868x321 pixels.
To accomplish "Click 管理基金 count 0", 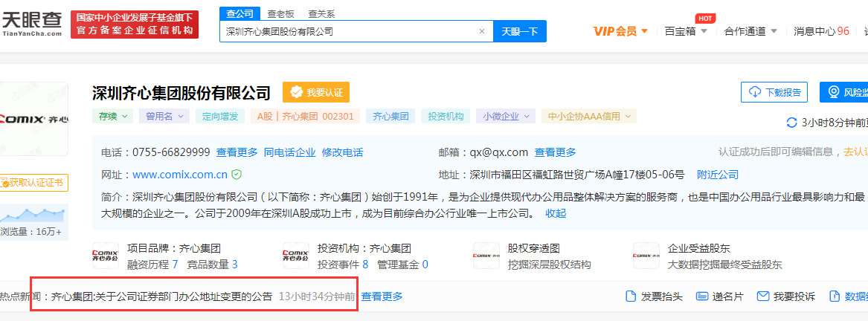I will coord(425,265).
